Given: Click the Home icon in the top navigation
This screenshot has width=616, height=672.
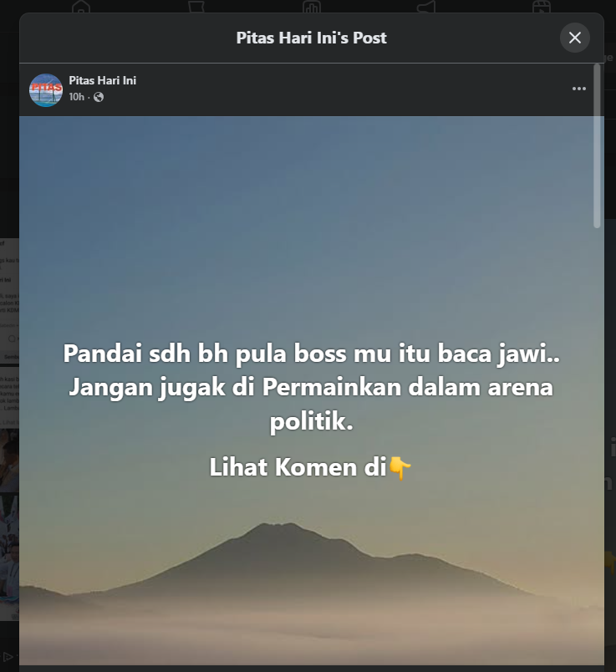Looking at the screenshot, I should 81,7.
